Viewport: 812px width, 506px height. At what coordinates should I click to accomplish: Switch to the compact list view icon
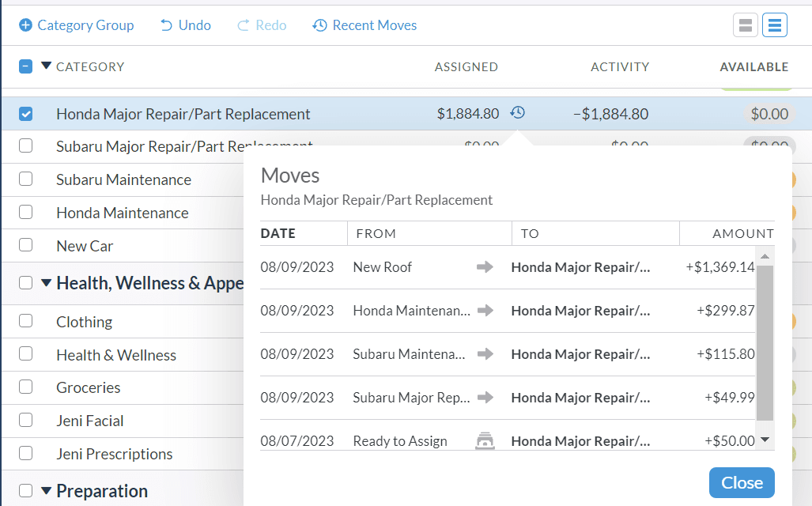775,25
